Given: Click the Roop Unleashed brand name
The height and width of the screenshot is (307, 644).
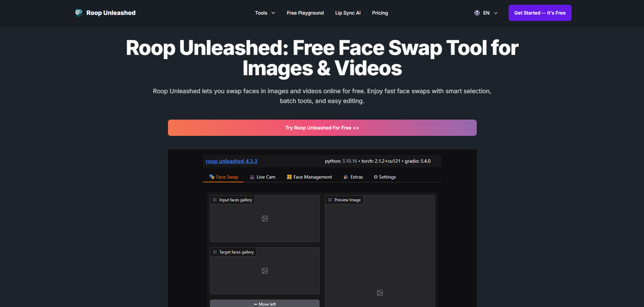Looking at the screenshot, I should pos(111,13).
